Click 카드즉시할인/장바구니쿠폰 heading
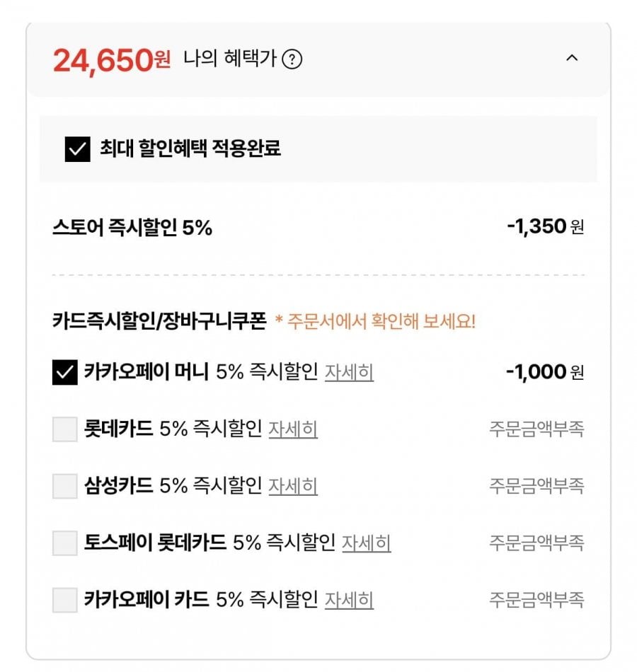This screenshot has width=637, height=672. click(x=159, y=322)
